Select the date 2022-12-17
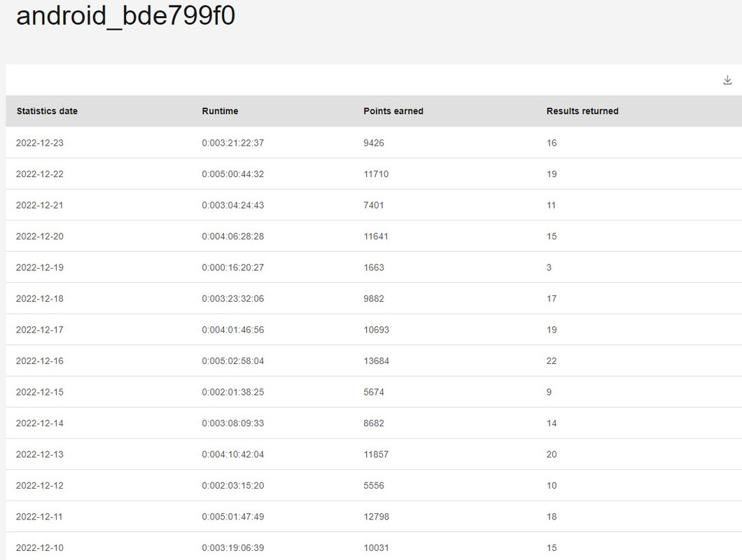This screenshot has width=742, height=560. click(40, 330)
